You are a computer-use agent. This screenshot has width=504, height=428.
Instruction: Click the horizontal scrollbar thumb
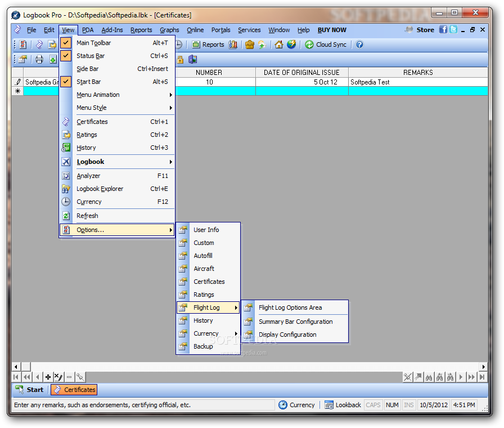(x=26, y=367)
